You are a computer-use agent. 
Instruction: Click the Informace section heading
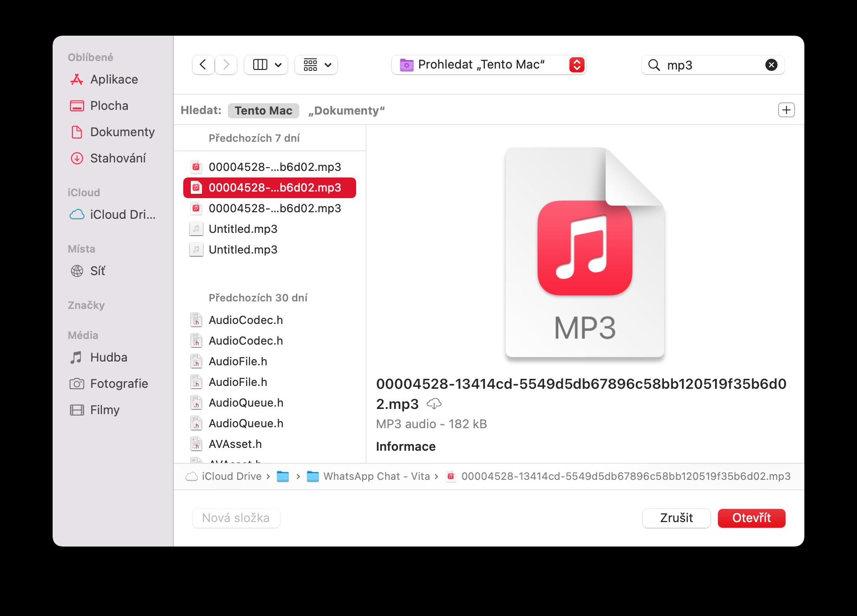pyautogui.click(x=405, y=447)
